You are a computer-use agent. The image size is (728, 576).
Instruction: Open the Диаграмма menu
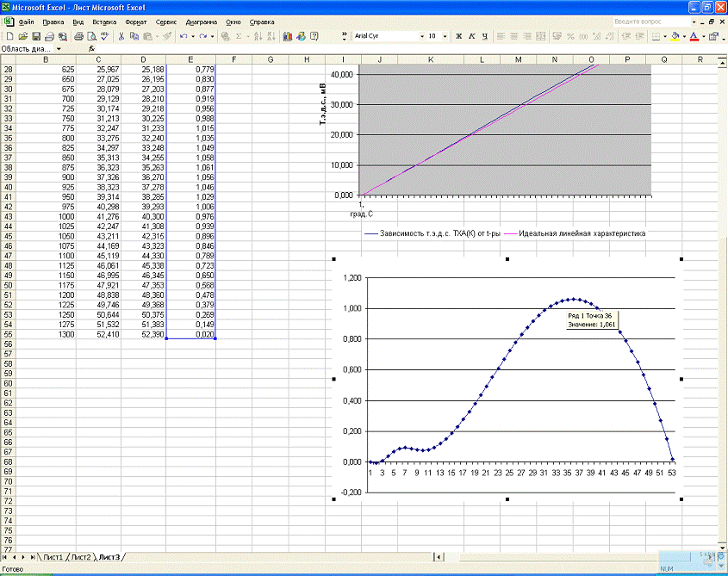[201, 21]
